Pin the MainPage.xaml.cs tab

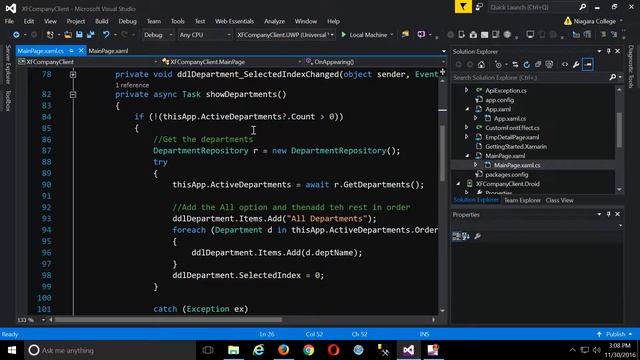click(x=71, y=51)
